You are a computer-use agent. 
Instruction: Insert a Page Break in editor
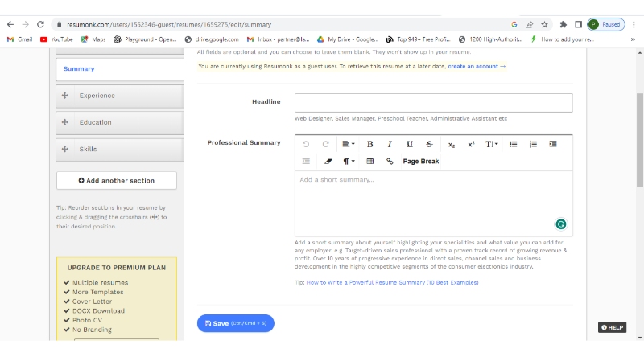point(420,162)
